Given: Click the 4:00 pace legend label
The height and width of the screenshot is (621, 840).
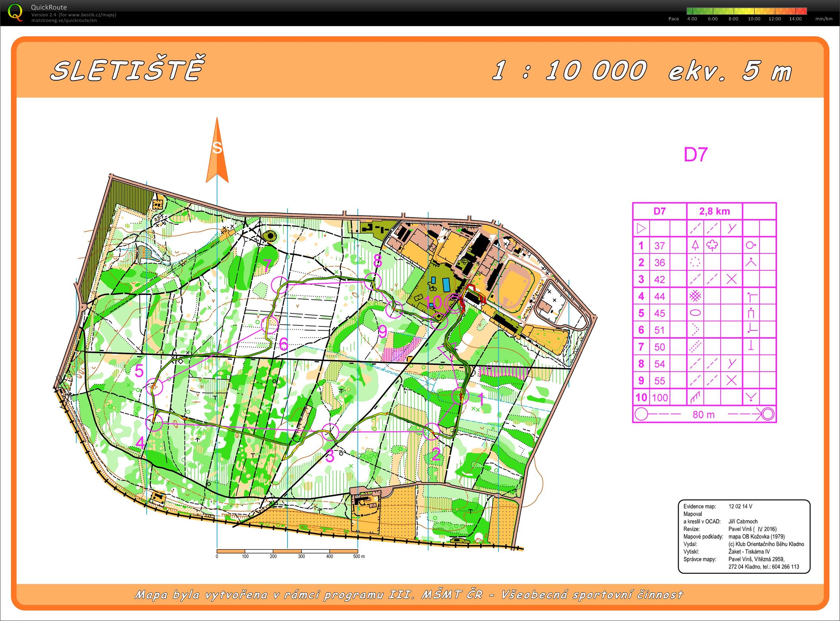Looking at the screenshot, I should pyautogui.click(x=692, y=19).
